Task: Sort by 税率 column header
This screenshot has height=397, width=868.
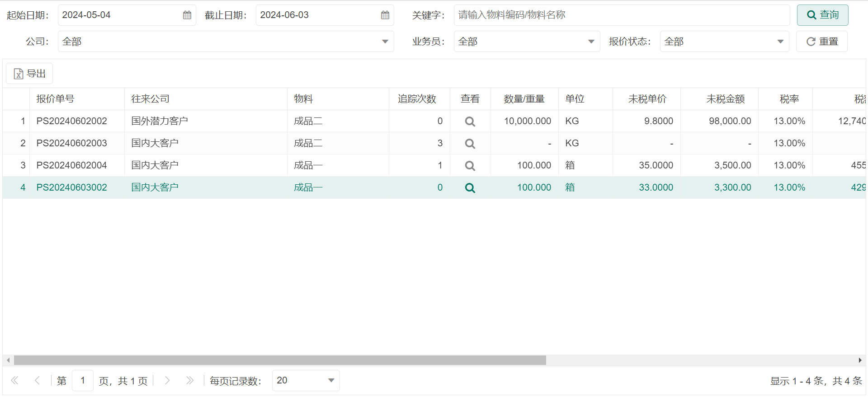Action: coord(785,99)
